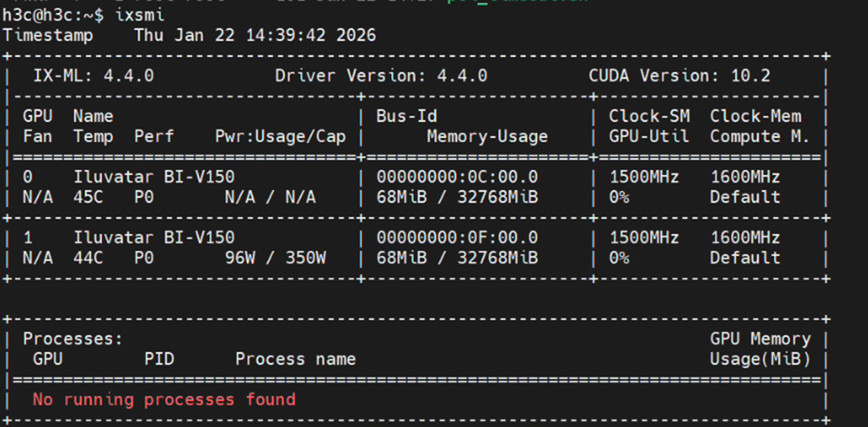Click GPU 1's "68MiB / 32768MiB" memory usage
The image size is (868, 427).
[x=458, y=258]
